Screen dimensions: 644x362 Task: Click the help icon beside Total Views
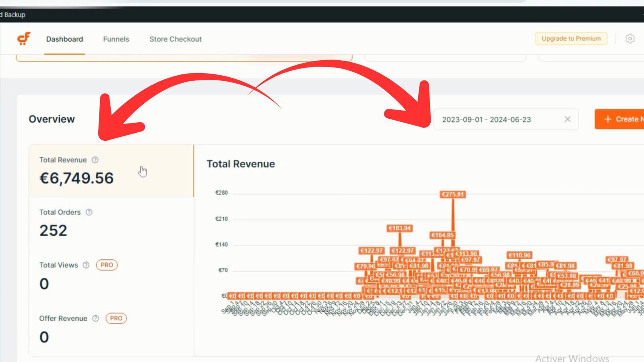pos(86,265)
